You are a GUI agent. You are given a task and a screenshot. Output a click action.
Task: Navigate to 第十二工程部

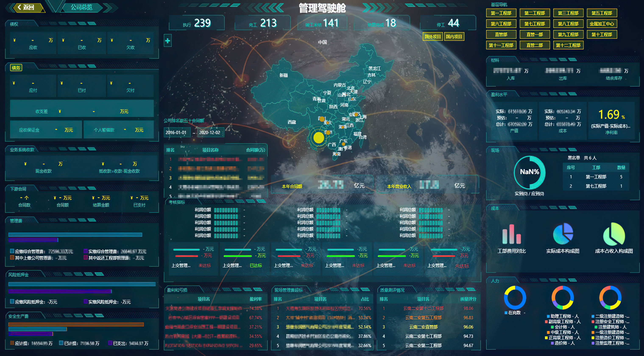pos(568,45)
